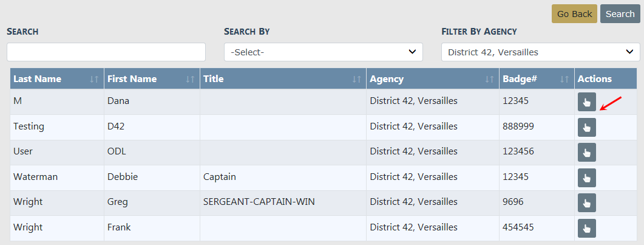Click select icon for Debbie Waterman row
The height and width of the screenshot is (245, 644).
coord(586,178)
